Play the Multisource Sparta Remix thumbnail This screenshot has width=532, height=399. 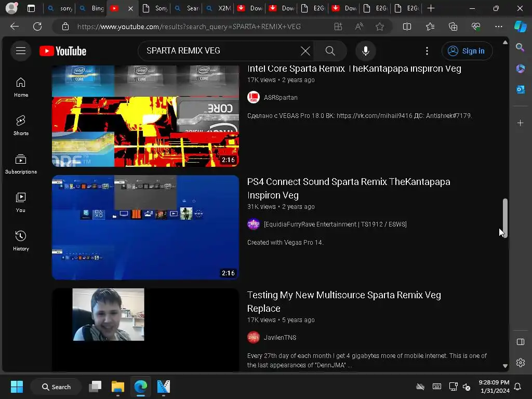[x=145, y=330]
